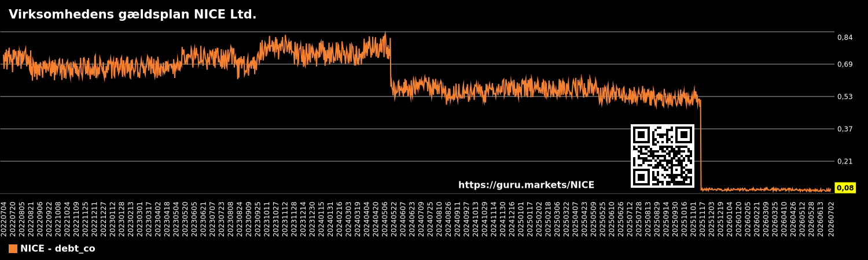Click the 20260702 date on x-axis
The width and height of the screenshot is (868, 260).
832,218
